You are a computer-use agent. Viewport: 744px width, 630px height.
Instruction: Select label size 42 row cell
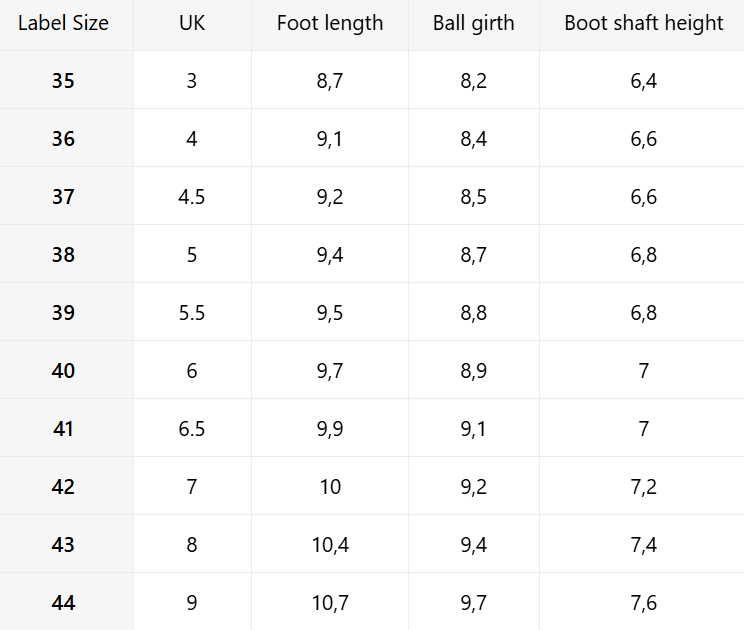[63, 487]
